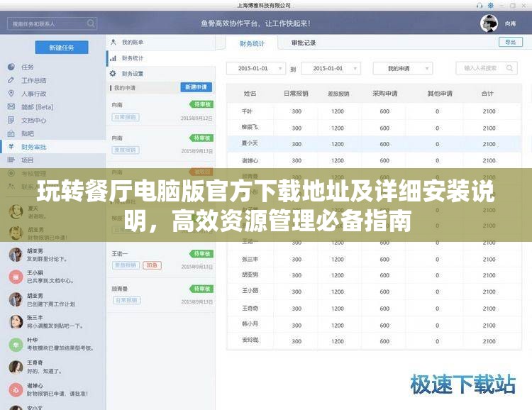The height and width of the screenshot is (410, 532).
Task: Click the 2100 total in 千叶 row
Action: click(489, 111)
